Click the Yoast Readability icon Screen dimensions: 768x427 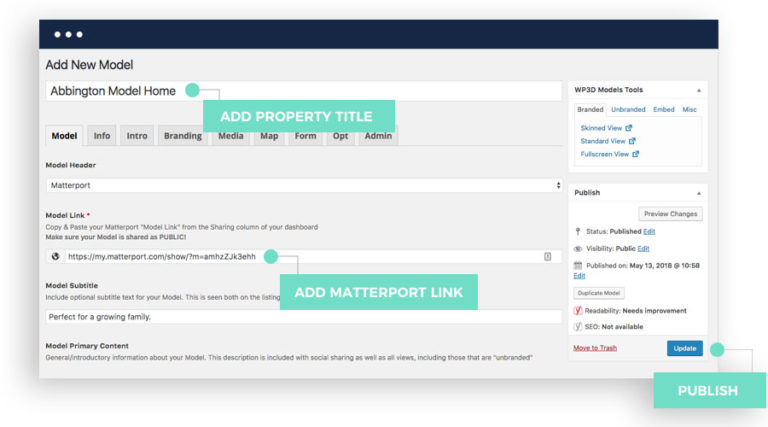click(578, 310)
